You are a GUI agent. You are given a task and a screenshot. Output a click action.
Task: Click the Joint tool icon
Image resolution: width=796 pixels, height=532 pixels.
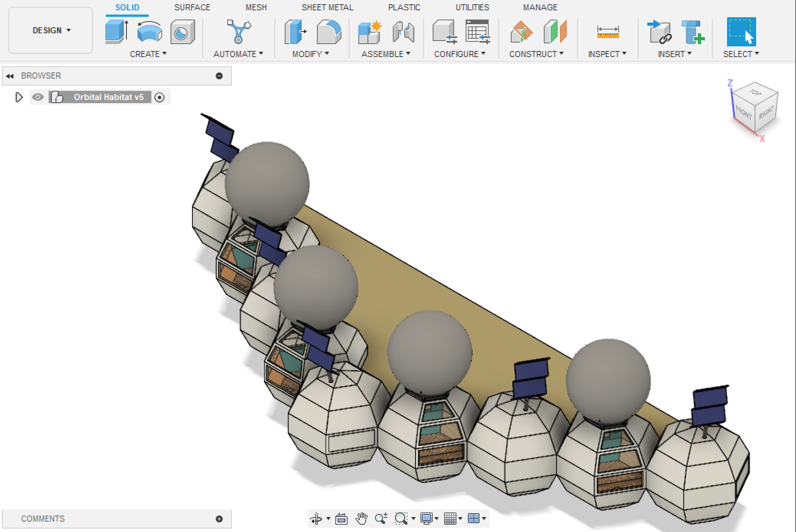coord(404,31)
